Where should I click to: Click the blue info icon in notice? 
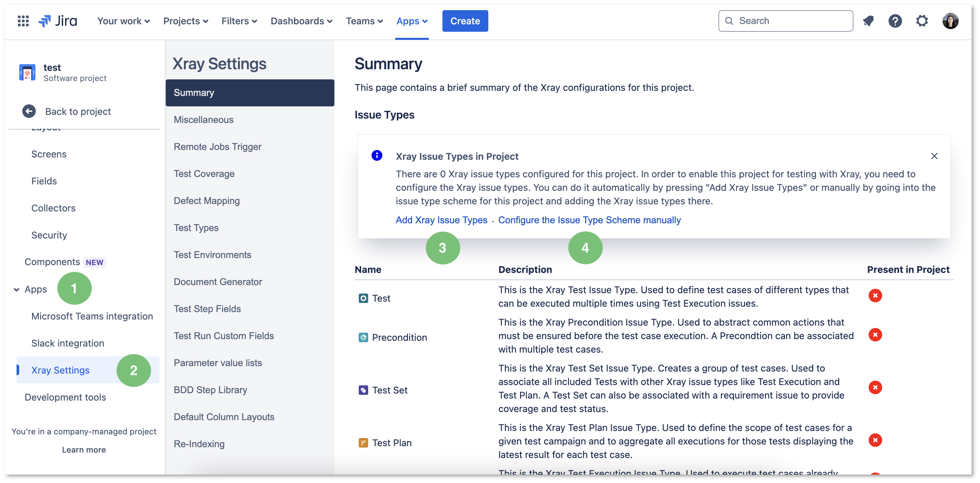[377, 155]
